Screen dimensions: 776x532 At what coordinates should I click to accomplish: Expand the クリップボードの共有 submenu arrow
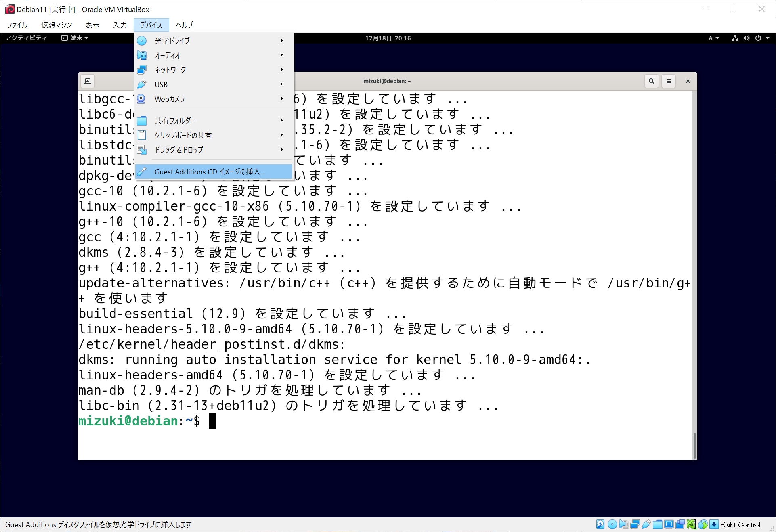point(282,135)
